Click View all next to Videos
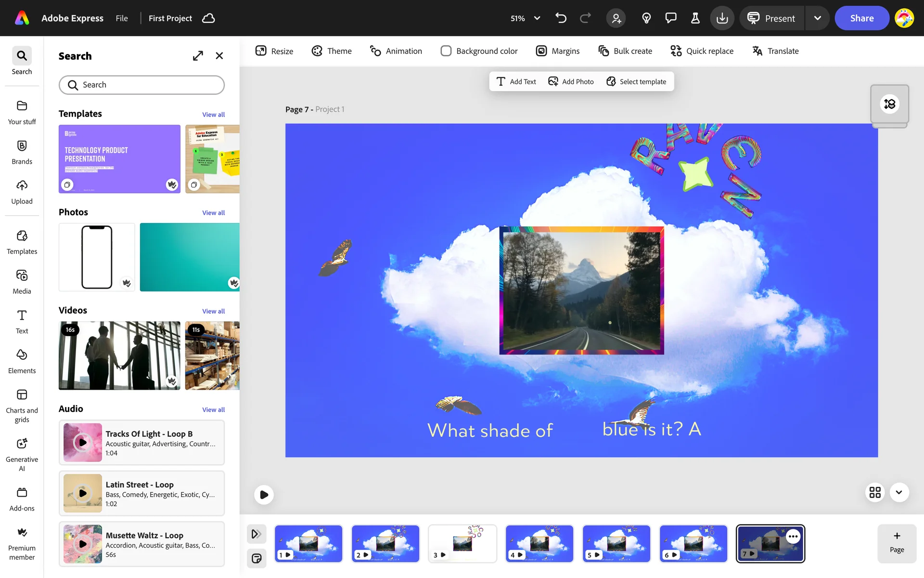This screenshot has width=924, height=578. 213,311
